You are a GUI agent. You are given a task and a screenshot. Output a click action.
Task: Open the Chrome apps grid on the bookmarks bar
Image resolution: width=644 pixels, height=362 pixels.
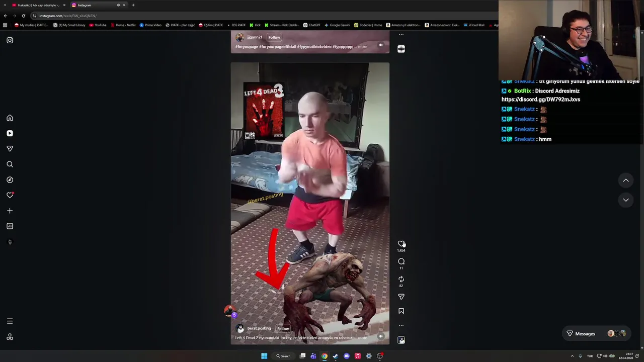click(5, 25)
